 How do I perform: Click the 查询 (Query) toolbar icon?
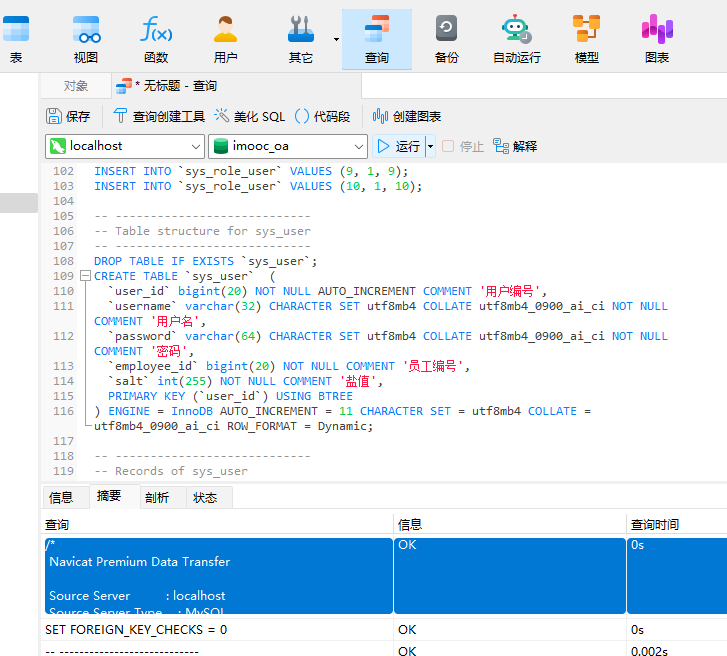377,38
